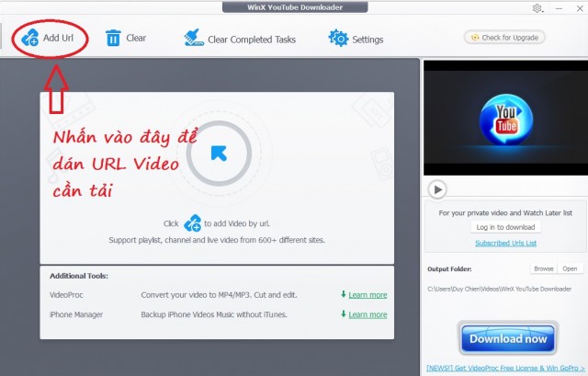The image size is (588, 376).
Task: Click Log in to download
Action: (x=505, y=227)
